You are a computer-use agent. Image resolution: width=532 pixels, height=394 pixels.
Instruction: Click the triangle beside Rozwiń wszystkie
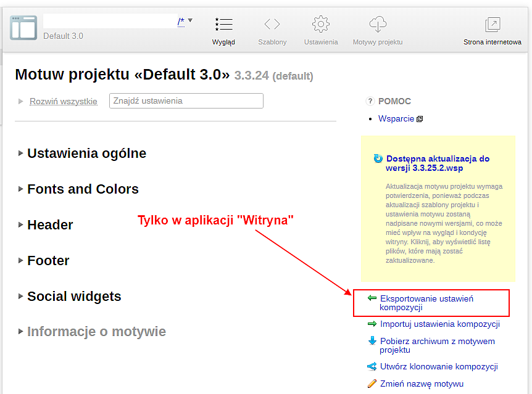21,101
